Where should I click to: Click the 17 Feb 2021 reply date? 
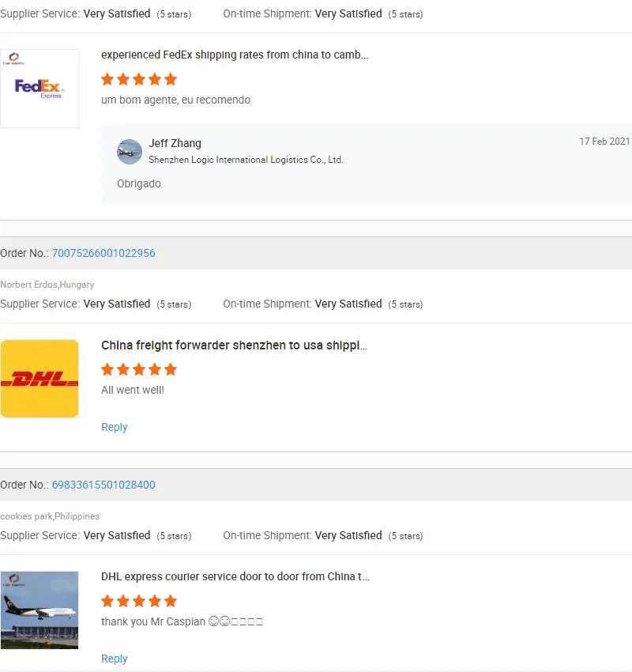(604, 142)
